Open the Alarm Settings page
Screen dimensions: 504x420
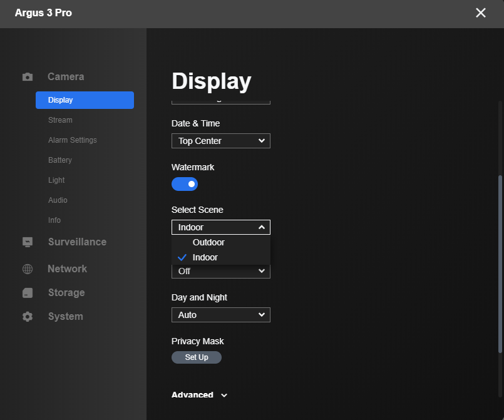73,140
